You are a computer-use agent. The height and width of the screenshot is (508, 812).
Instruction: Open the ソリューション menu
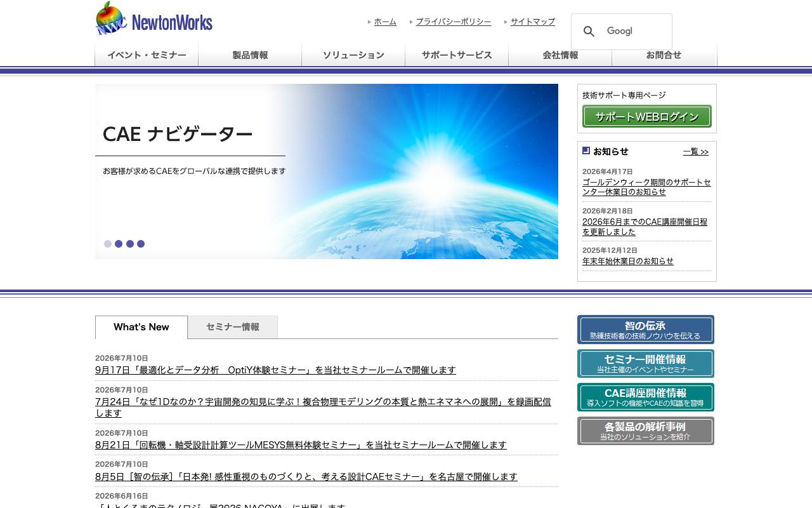[x=353, y=55]
